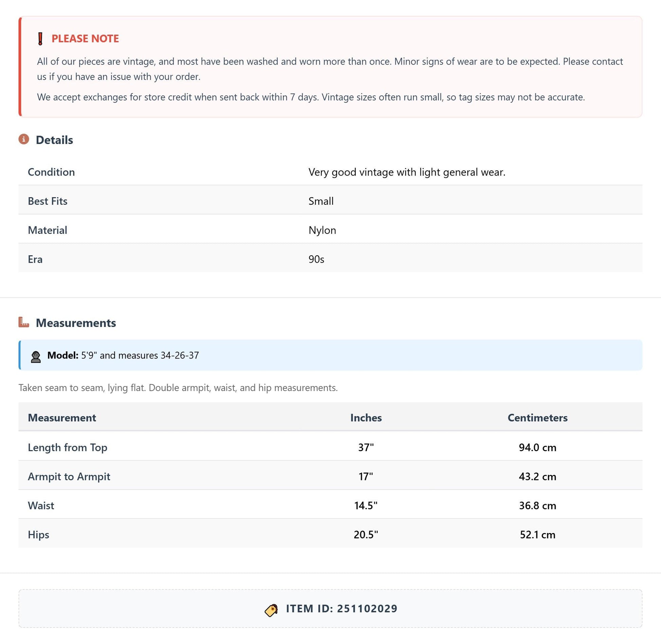Click the Era 90s value
This screenshot has width=661, height=644.
pos(316,259)
